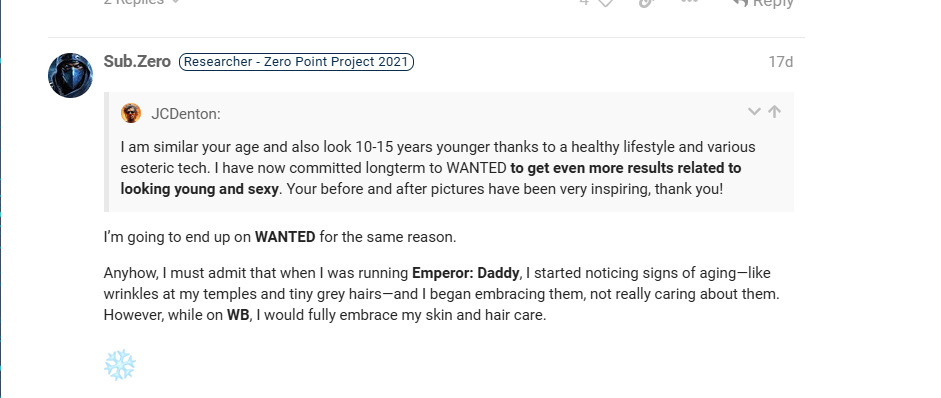The height and width of the screenshot is (398, 941).
Task: Like the previous post heart icon
Action: 606,3
